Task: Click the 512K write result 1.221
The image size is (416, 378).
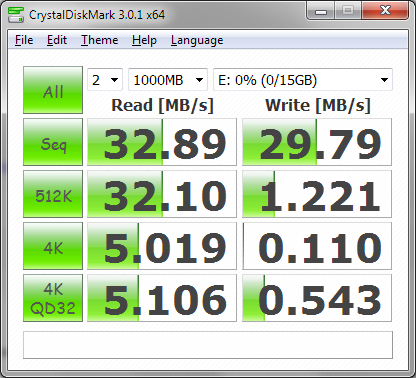Action: point(317,194)
